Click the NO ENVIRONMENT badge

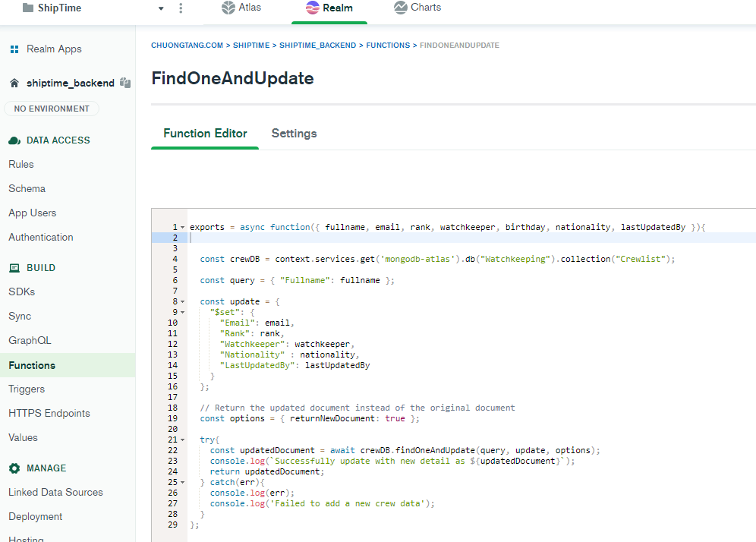tap(51, 109)
